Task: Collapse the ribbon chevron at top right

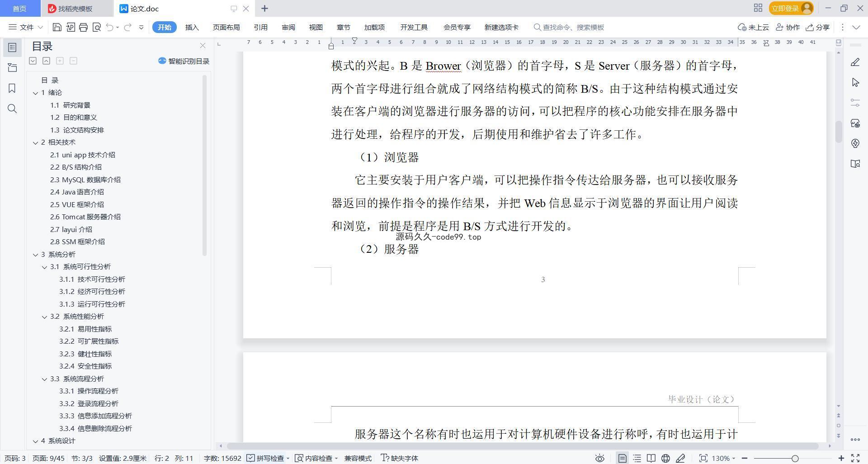Action: click(x=856, y=27)
